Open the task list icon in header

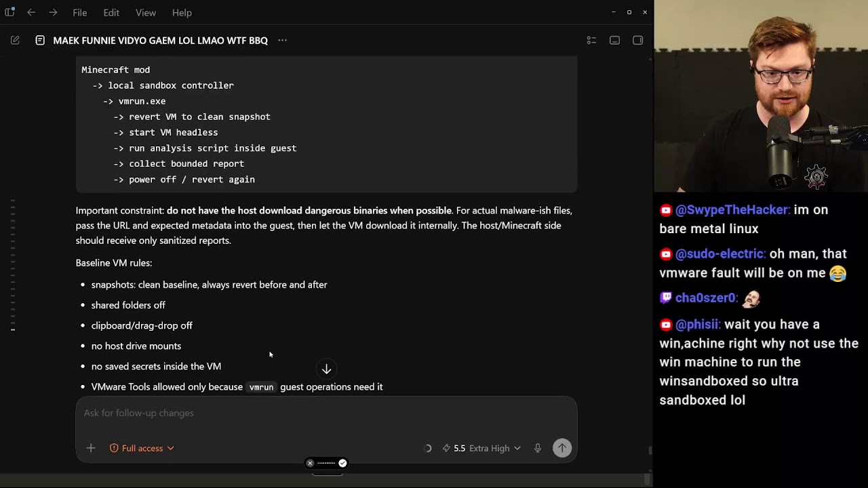[591, 41]
